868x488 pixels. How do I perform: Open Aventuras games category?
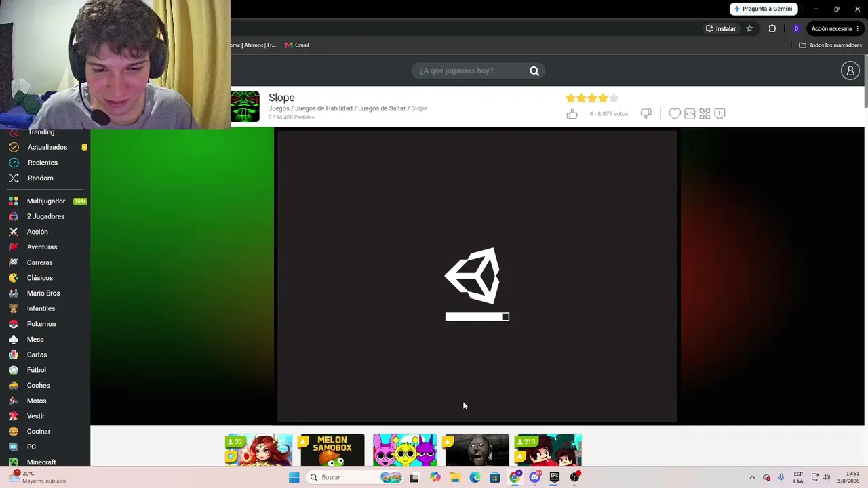click(x=42, y=247)
